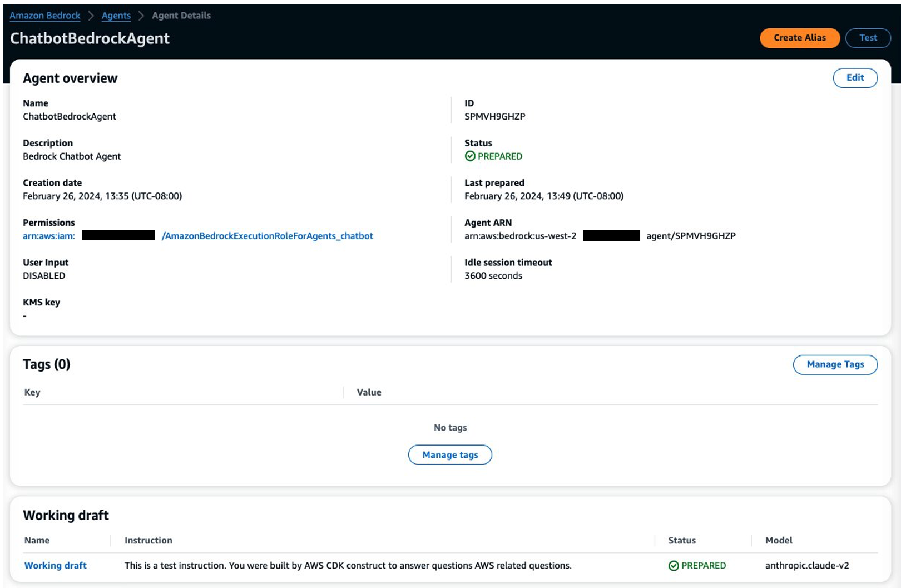Click the ChatbotBedrockAgent name value in overview
This screenshot has width=901, height=588.
tap(70, 116)
